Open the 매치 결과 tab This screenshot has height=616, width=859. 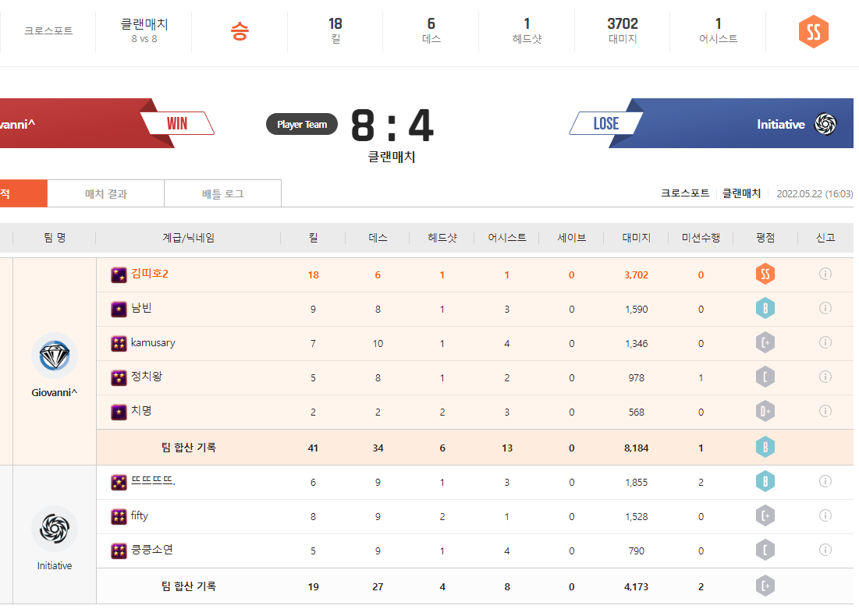point(106,193)
